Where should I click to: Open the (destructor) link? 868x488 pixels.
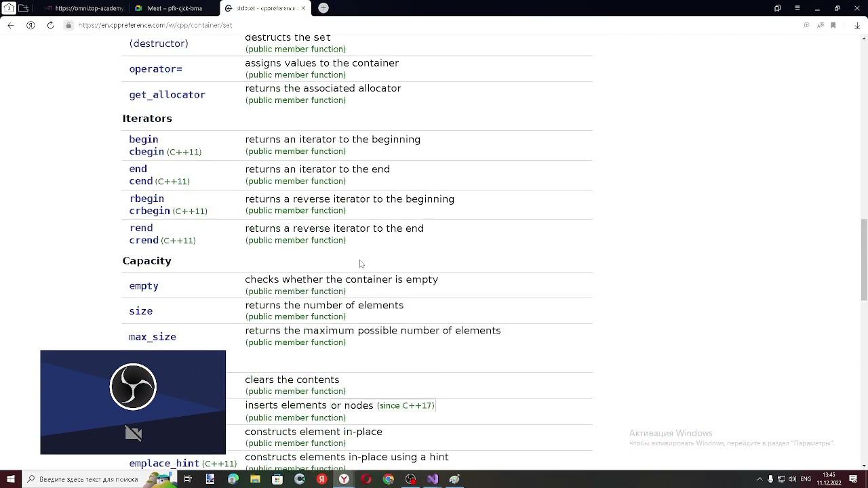point(159,43)
